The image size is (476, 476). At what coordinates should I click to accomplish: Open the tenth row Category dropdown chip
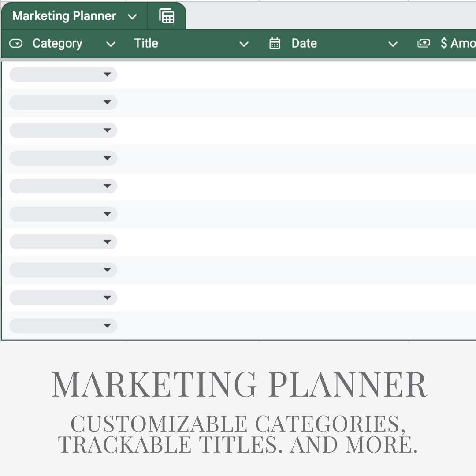point(63,326)
